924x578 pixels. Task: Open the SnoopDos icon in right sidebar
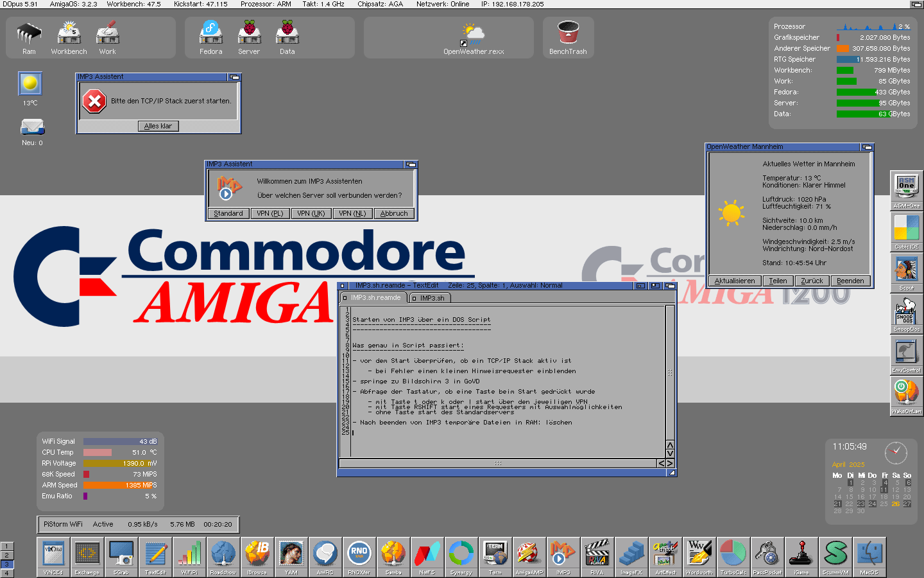(x=906, y=314)
